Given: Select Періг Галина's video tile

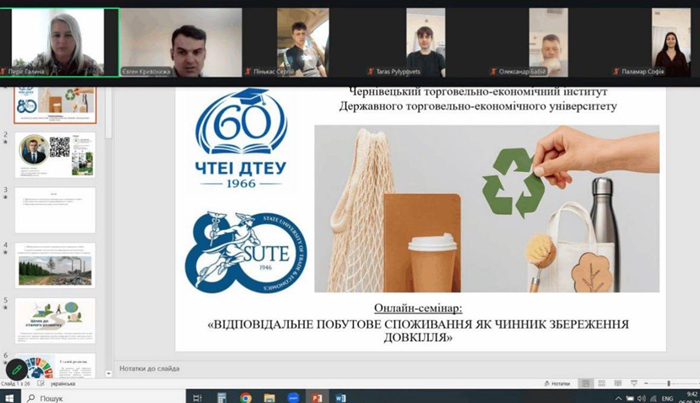Looking at the screenshot, I should click(60, 42).
